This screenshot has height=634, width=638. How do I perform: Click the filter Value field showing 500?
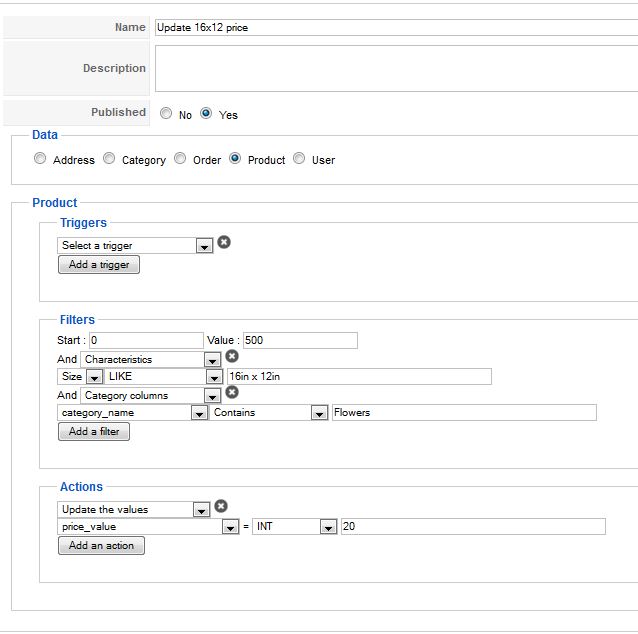pos(299,341)
